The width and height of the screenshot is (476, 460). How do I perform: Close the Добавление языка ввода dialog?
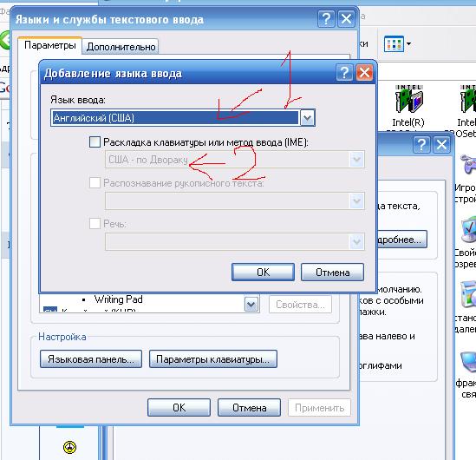364,73
